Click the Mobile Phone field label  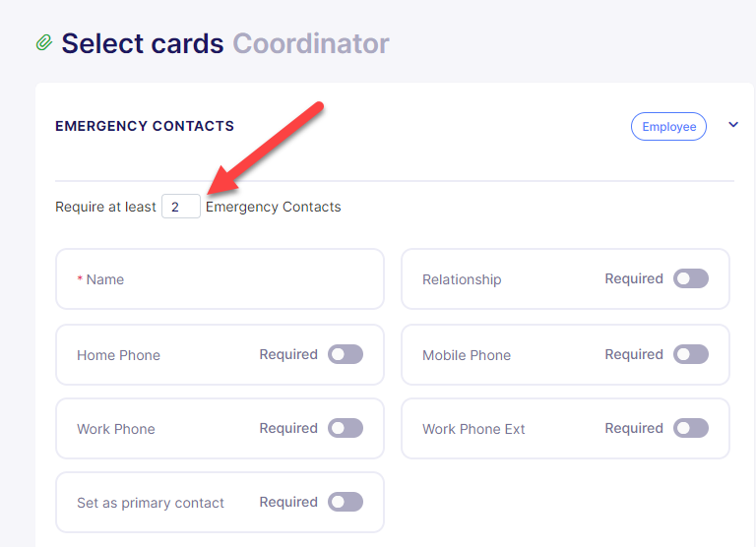point(467,355)
